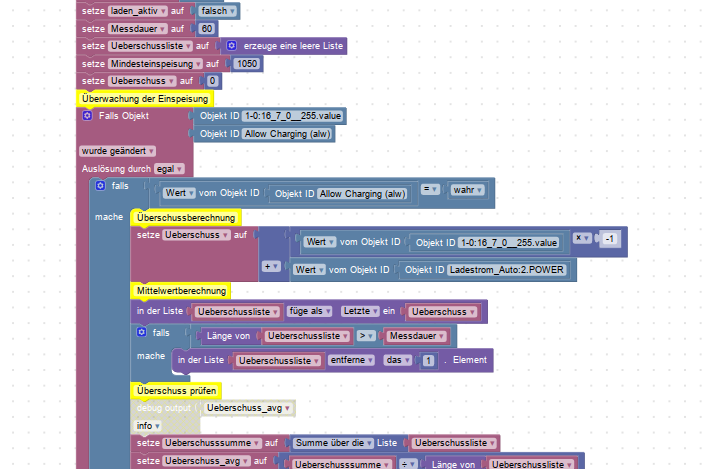Image resolution: width=712 pixels, height=469 pixels.
Task: Click comment 'Mittelwertberechnung'
Action: [x=181, y=291]
